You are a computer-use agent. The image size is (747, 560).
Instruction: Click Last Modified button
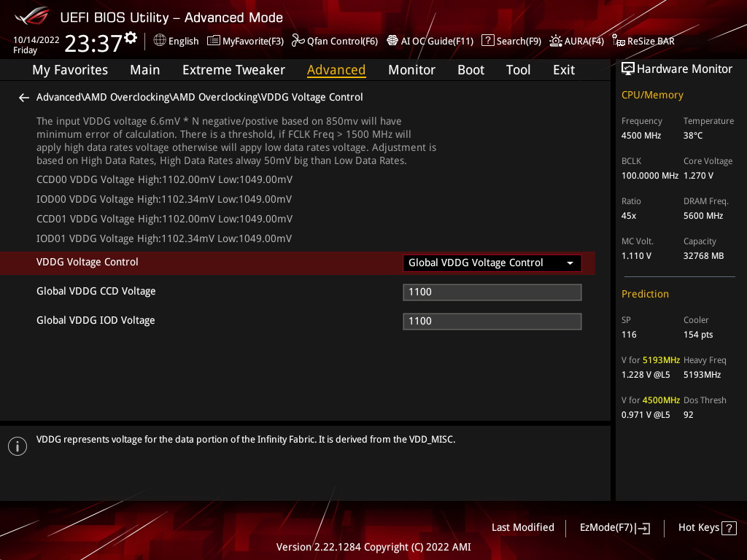click(522, 528)
